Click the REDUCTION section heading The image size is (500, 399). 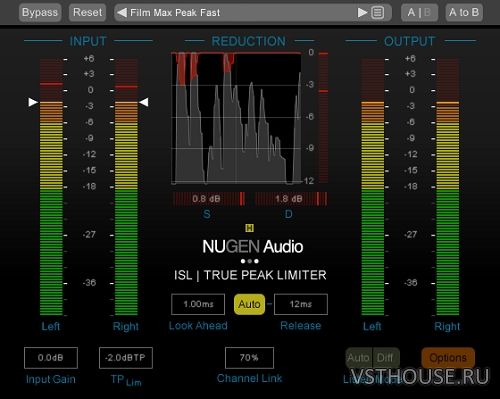[249, 41]
